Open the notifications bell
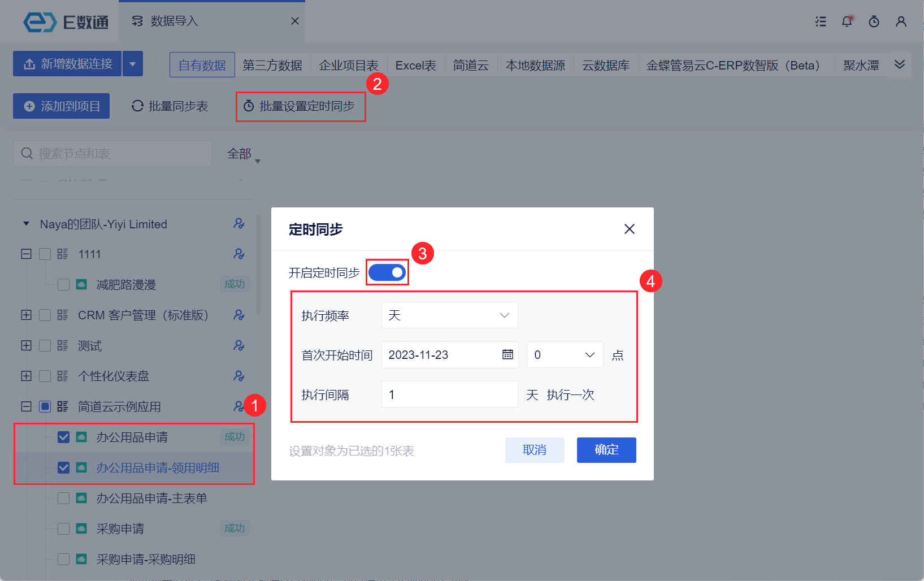The height and width of the screenshot is (581, 924). coord(847,21)
